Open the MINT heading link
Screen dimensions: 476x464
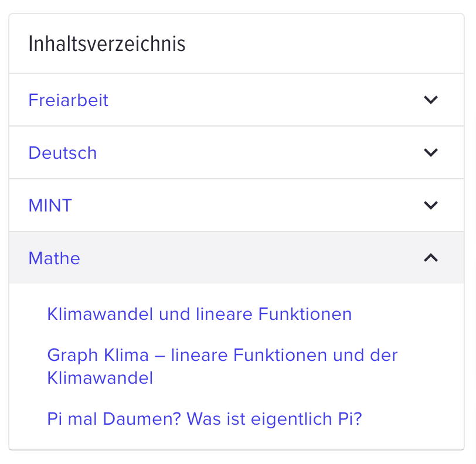click(50, 205)
